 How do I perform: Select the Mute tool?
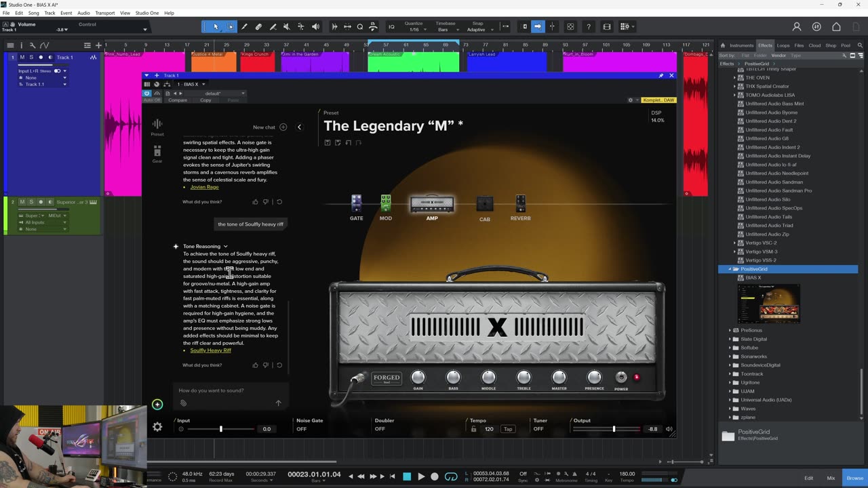[287, 26]
